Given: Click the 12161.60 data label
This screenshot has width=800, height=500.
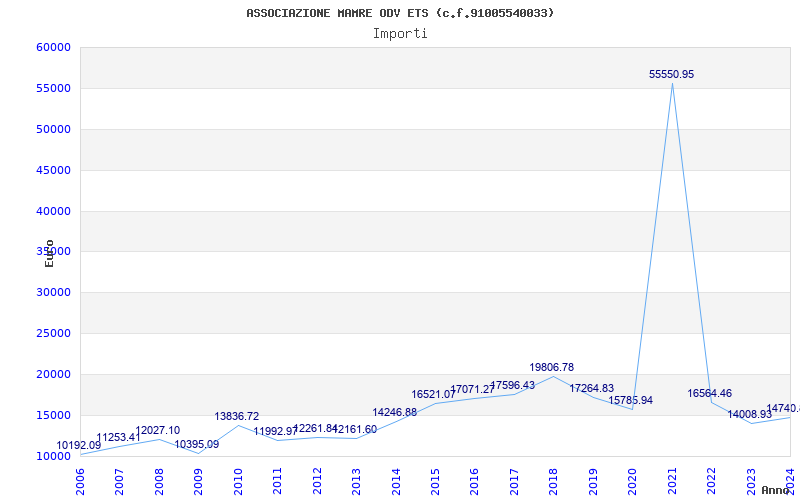Looking at the screenshot, I should tap(356, 430).
